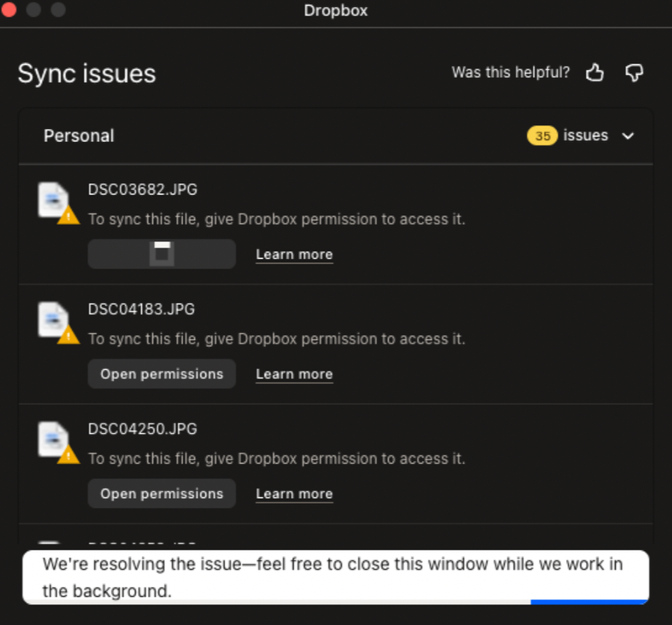Open permissions for DSC04183.JPG
The width and height of the screenshot is (672, 625).
pyautogui.click(x=161, y=374)
